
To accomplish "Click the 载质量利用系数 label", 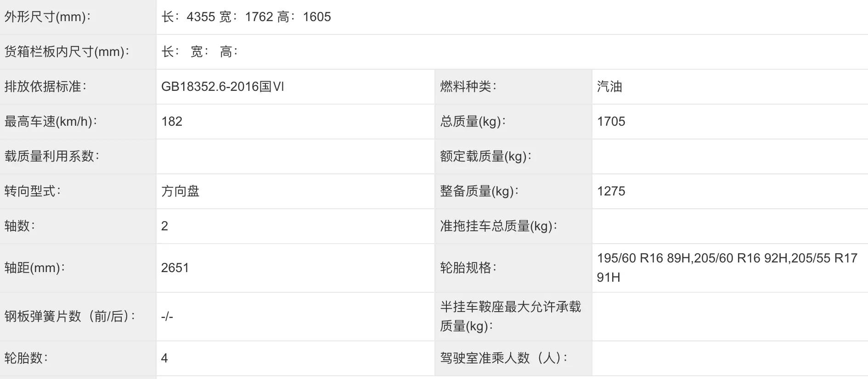I will [52, 156].
